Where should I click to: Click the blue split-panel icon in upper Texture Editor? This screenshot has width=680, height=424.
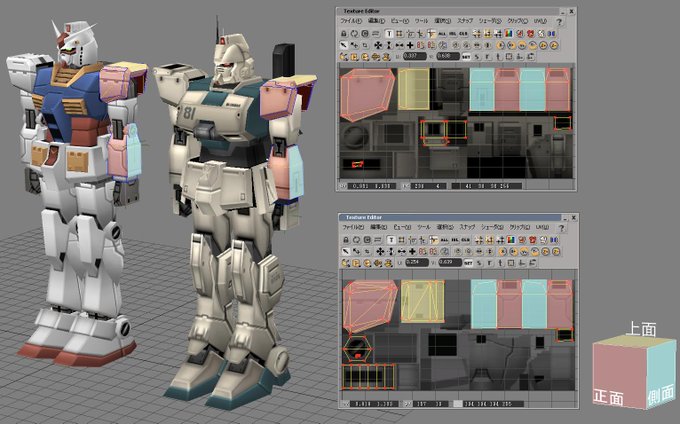point(552,33)
